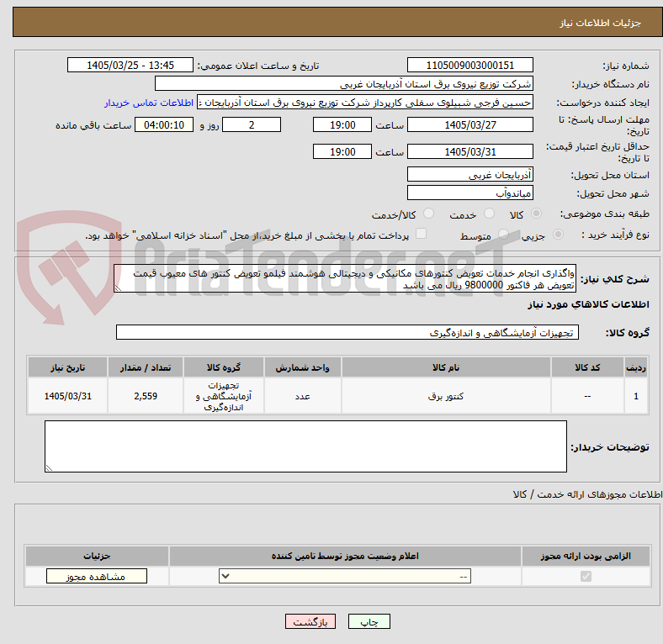Click the announcement date field 1405/03/25 - 13:45
The image size is (663, 644).
click(x=130, y=66)
